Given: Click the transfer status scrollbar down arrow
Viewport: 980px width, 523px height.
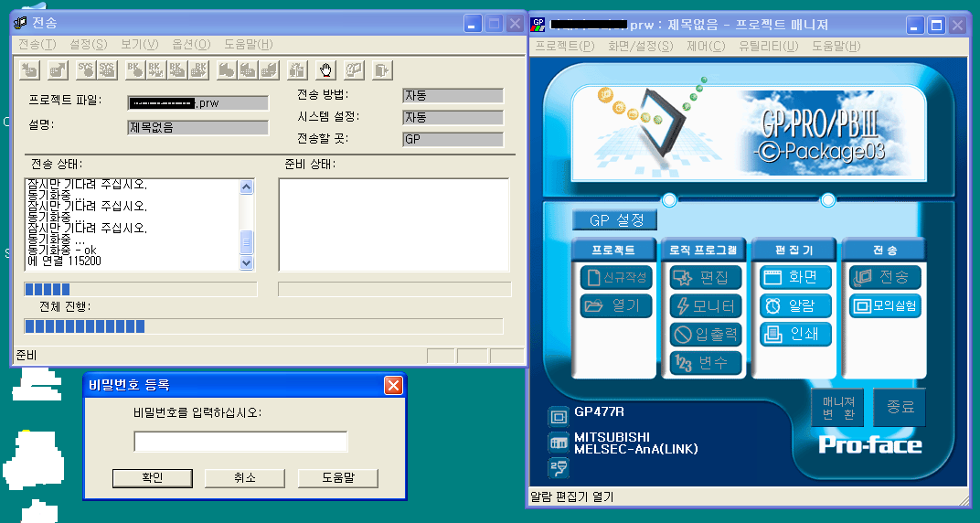Looking at the screenshot, I should coord(246,263).
